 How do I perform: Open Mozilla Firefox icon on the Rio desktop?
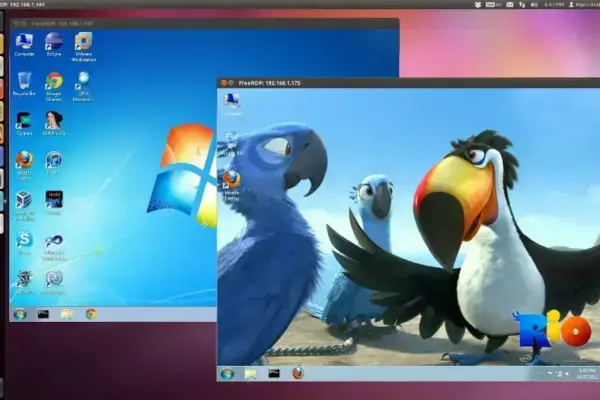[232, 186]
